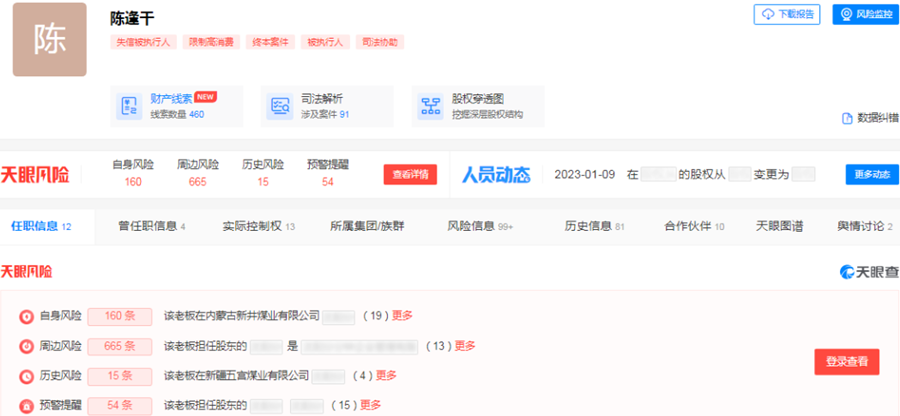Click the 失信被执行人 tag
The height and width of the screenshot is (416, 900).
143,42
